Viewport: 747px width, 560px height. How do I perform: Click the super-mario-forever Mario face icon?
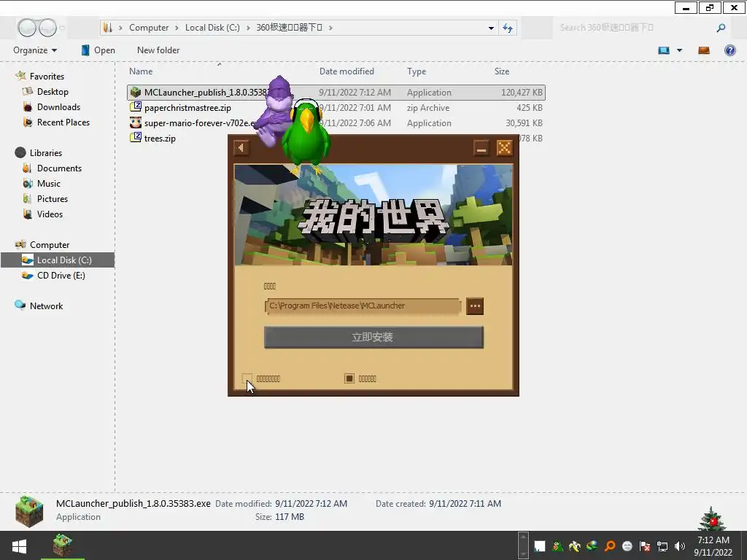[136, 122]
